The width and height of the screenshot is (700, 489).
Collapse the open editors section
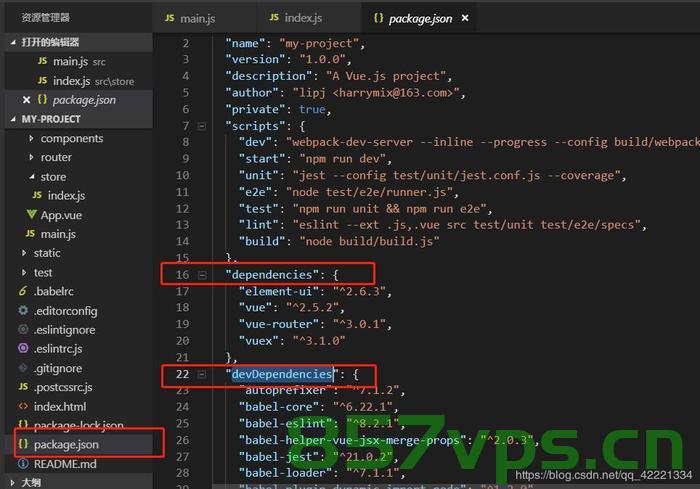point(13,42)
